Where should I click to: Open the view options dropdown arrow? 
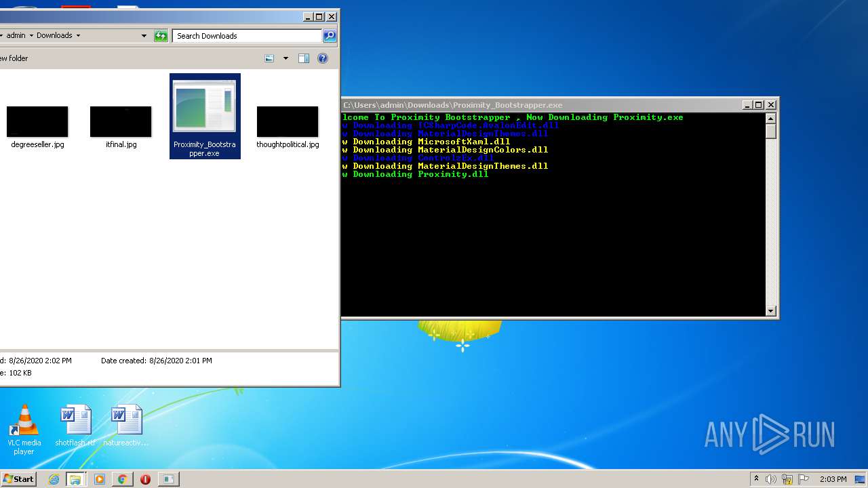[x=285, y=58]
